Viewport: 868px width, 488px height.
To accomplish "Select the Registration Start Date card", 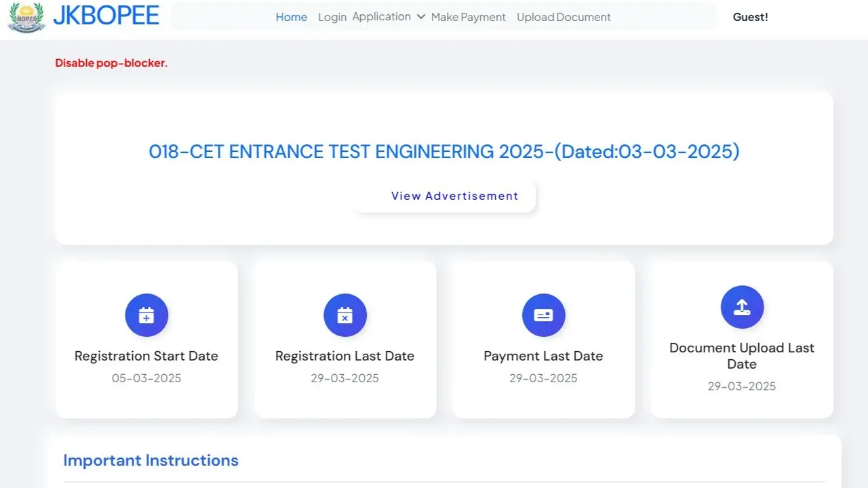I will tap(146, 339).
